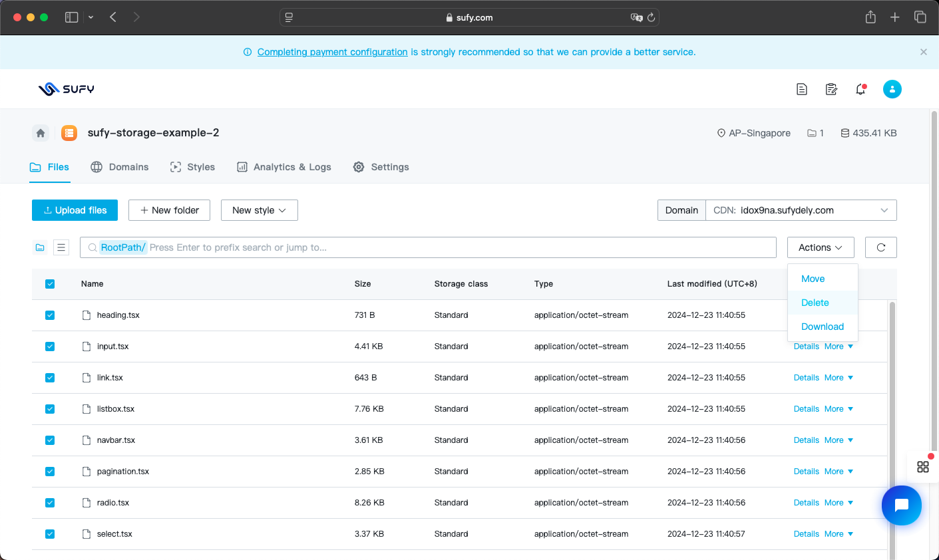Open the Settings tab
This screenshot has height=560, width=939.
381,167
